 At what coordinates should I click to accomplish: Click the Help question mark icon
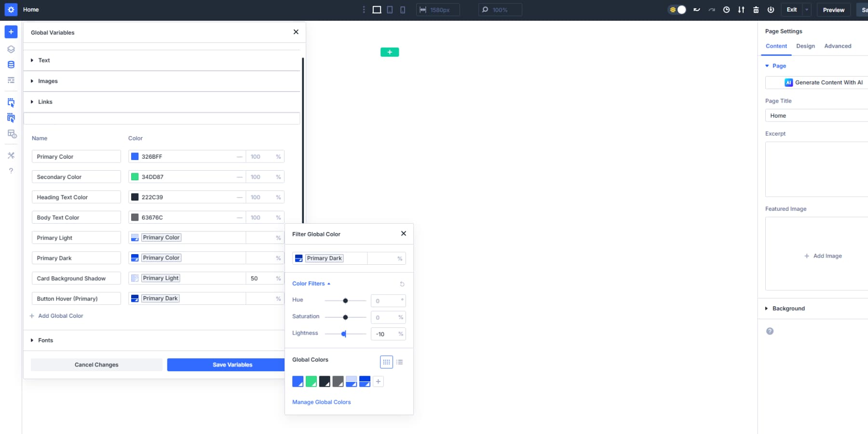tap(11, 170)
